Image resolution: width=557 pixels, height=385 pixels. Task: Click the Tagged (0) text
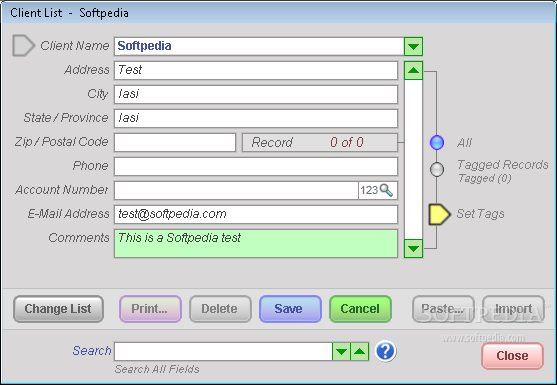(x=485, y=178)
